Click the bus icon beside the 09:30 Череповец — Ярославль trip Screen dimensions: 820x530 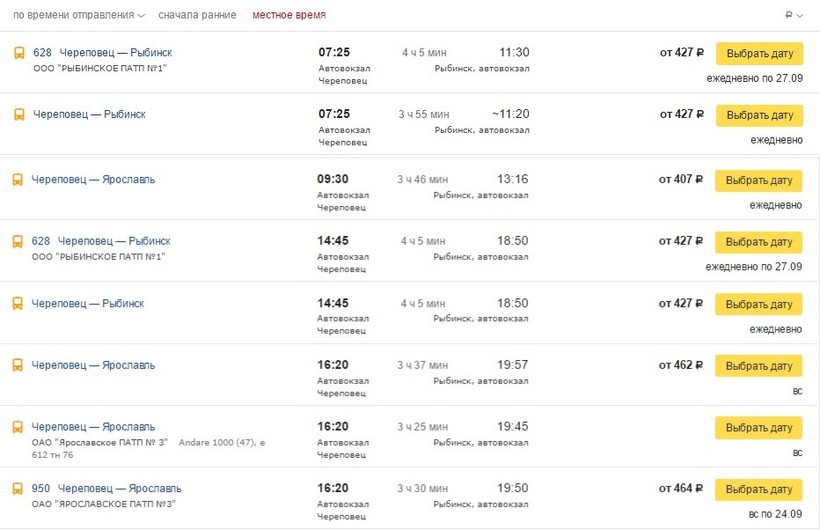[x=17, y=180]
